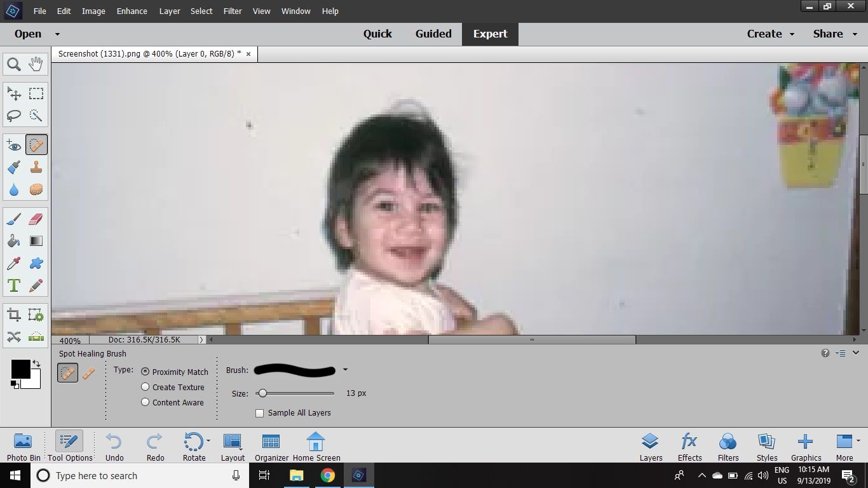This screenshot has width=868, height=488.
Task: Select the Color Picker eyedropper tool
Action: click(x=14, y=263)
